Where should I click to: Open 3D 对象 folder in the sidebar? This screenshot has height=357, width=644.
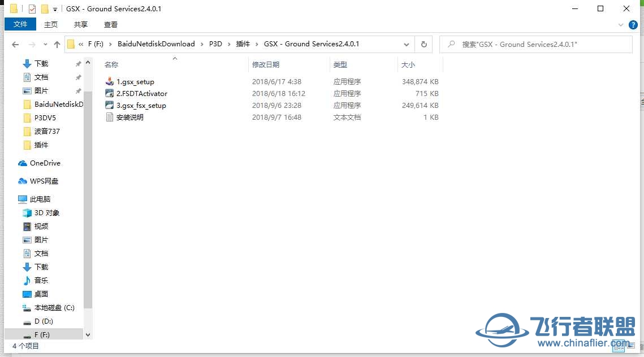coord(41,213)
